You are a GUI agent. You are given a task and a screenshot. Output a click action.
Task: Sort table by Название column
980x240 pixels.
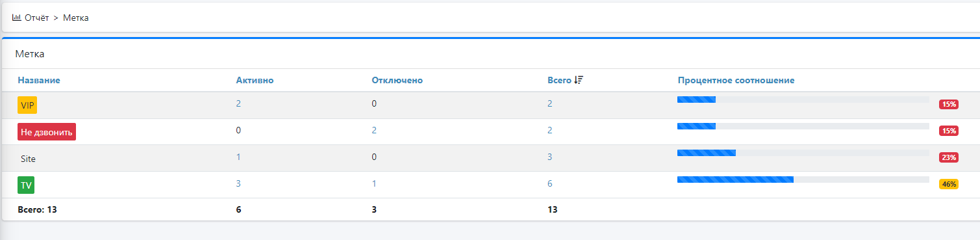(39, 80)
